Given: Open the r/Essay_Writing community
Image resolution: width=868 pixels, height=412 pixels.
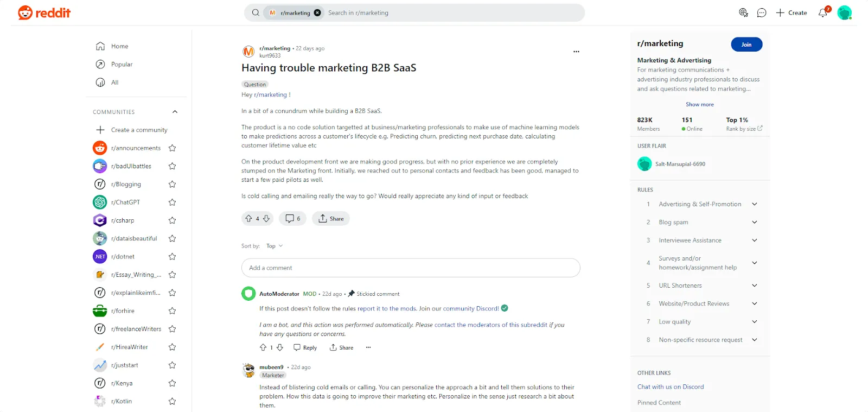Looking at the screenshot, I should (136, 275).
